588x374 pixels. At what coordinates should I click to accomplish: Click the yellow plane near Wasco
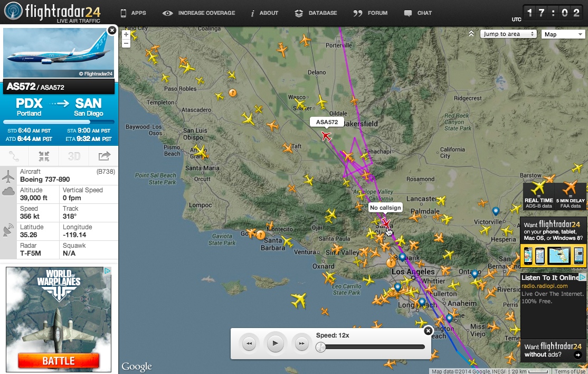pos(299,103)
